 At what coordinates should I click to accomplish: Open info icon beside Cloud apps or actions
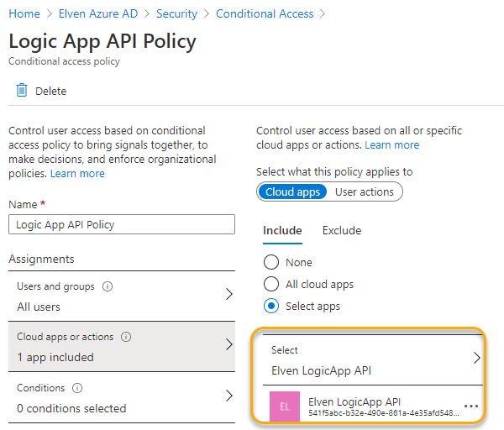coord(126,337)
